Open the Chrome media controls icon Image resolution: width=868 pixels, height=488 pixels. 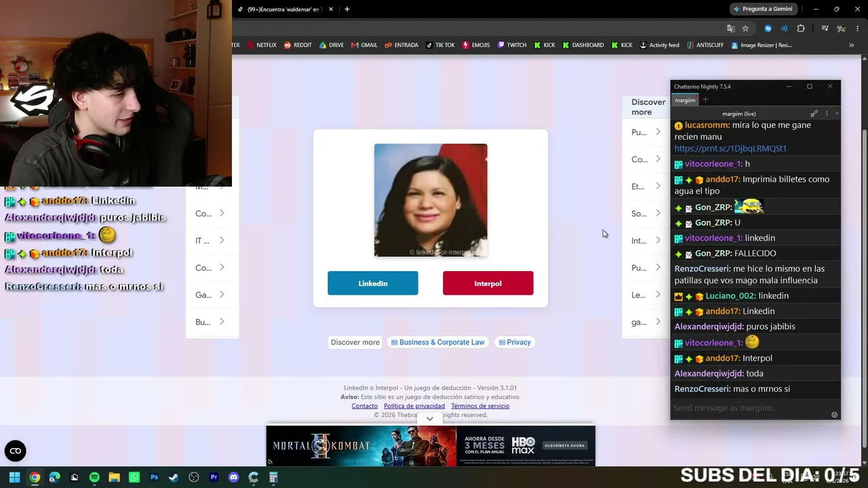point(825,28)
